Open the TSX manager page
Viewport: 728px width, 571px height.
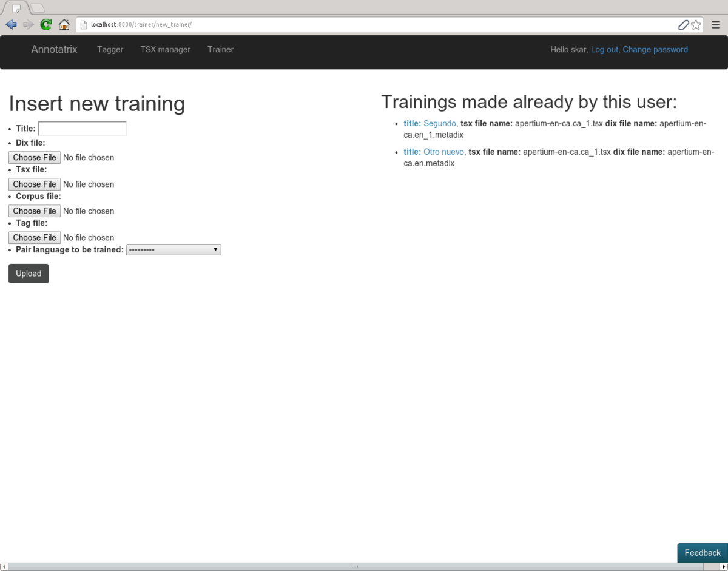tap(165, 50)
